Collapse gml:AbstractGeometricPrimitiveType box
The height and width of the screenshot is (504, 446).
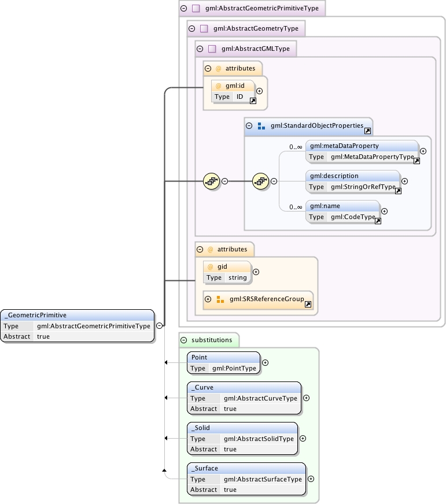[184, 8]
